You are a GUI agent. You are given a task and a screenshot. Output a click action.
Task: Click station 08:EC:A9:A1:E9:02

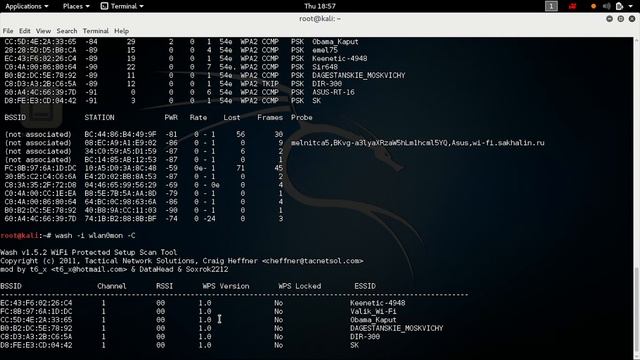[120, 143]
